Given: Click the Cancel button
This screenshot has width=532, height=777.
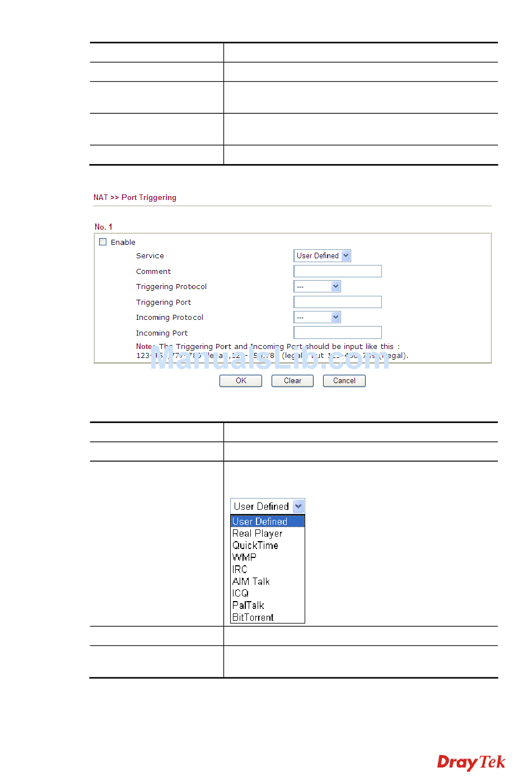Looking at the screenshot, I should point(344,381).
